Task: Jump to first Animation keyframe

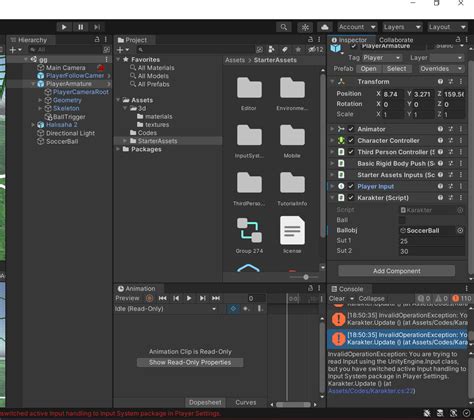Action: coord(162,298)
